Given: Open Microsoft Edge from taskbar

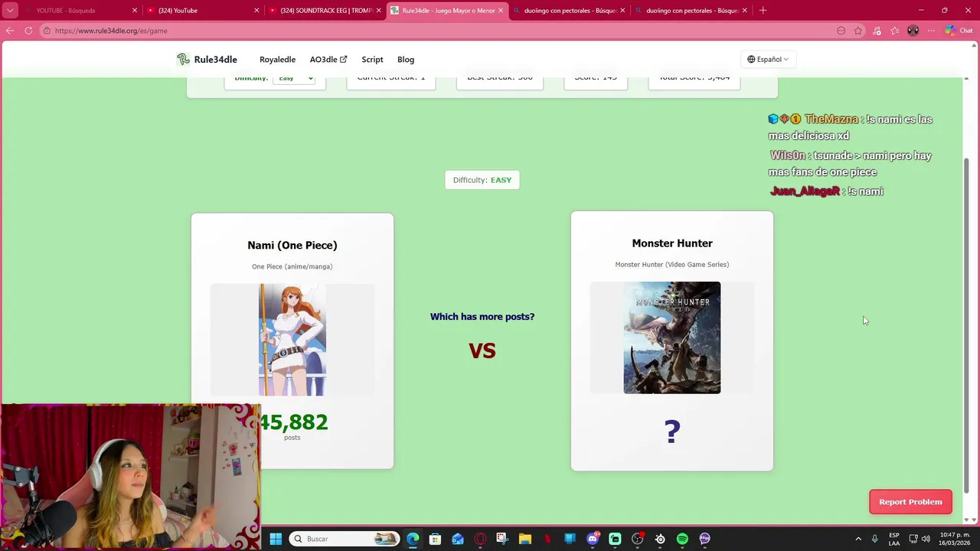Looking at the screenshot, I should click(x=413, y=539).
